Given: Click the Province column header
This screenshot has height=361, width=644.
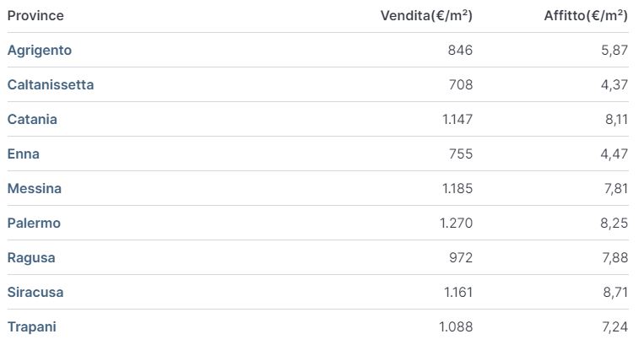Looking at the screenshot, I should pyautogui.click(x=35, y=16).
